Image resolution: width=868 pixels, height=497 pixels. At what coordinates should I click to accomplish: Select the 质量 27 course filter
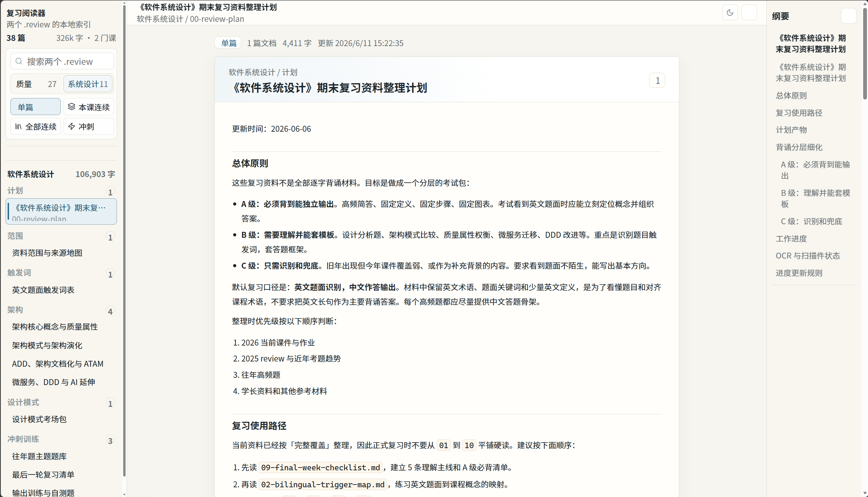[x=36, y=84]
